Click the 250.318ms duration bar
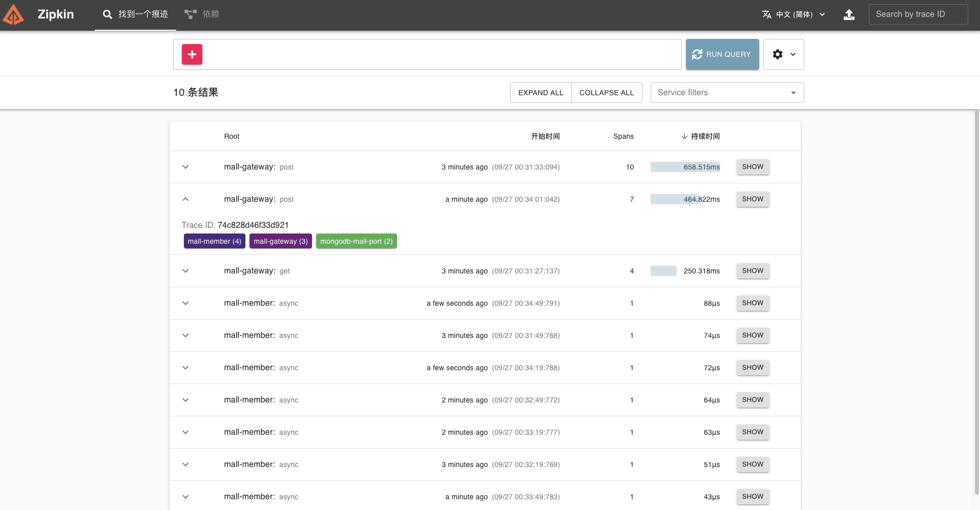Viewport: 980px width, 510px height. pos(663,271)
